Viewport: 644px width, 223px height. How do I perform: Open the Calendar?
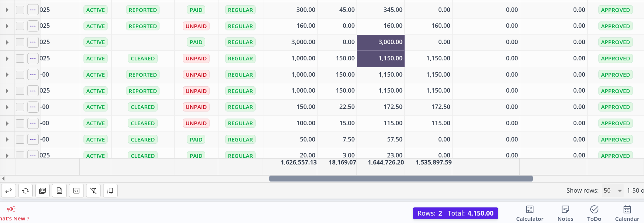click(627, 213)
